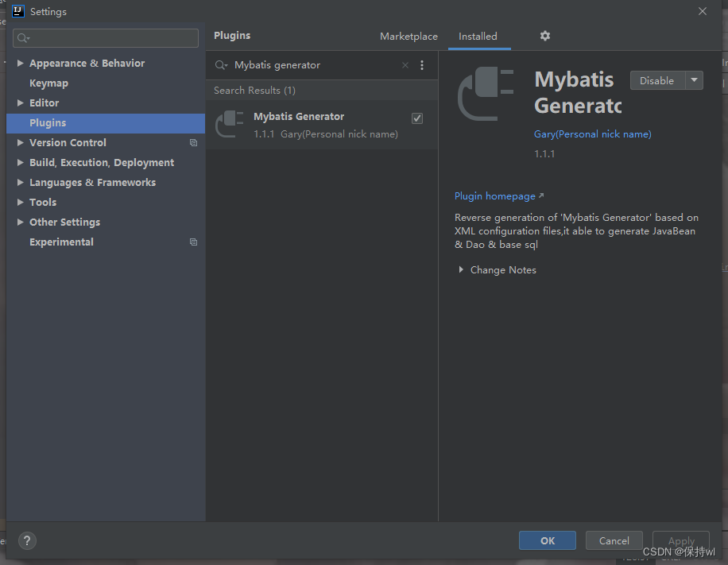The width and height of the screenshot is (728, 565).
Task: Select the Installed tab
Action: click(478, 36)
